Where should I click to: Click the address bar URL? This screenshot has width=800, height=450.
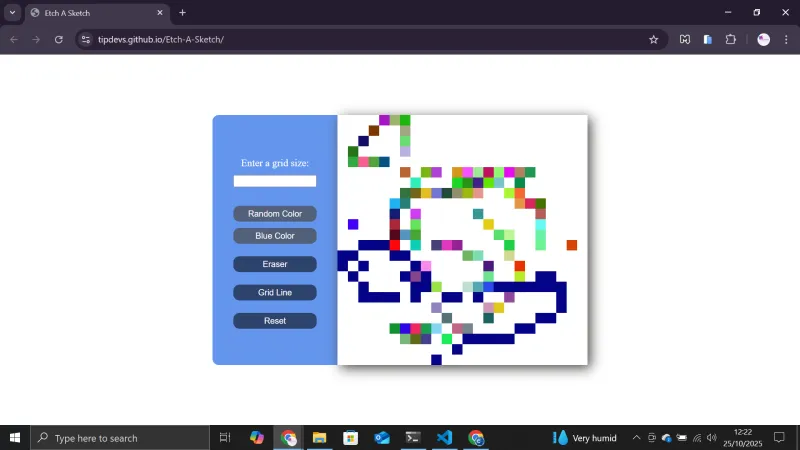(x=161, y=39)
